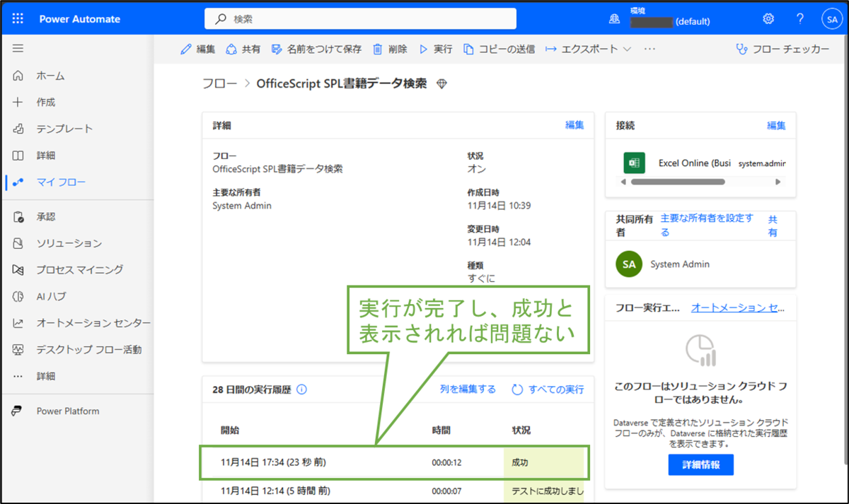
Task: Click 編集 link in the 詳細 card
Action: (574, 125)
